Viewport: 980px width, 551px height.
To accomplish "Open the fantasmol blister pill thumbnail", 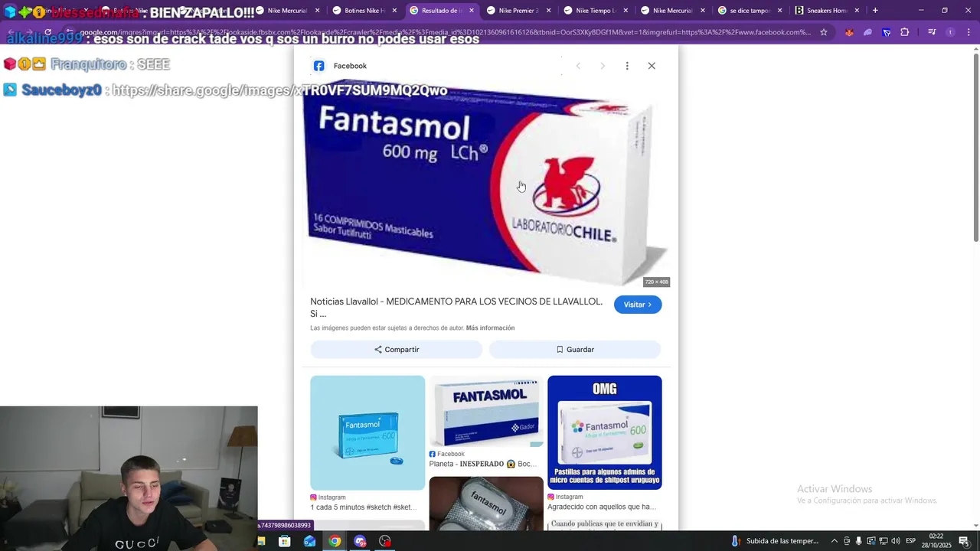I will point(486,503).
